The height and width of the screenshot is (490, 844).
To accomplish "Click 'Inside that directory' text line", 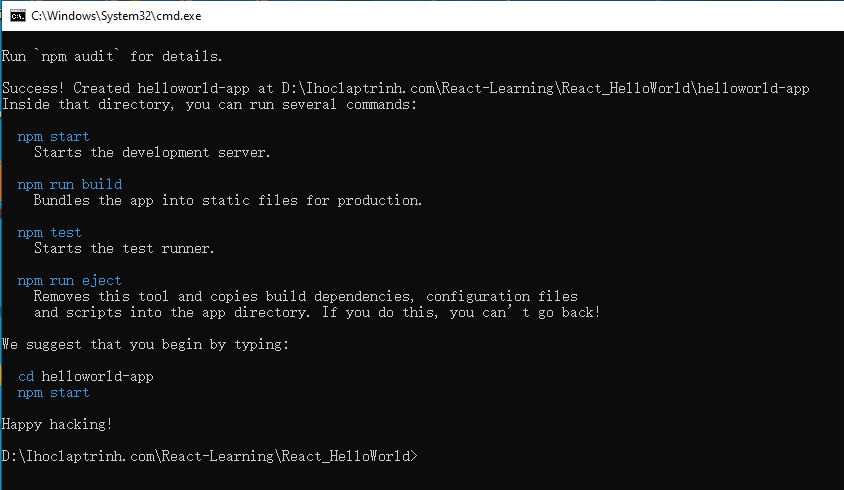I will click(x=209, y=104).
